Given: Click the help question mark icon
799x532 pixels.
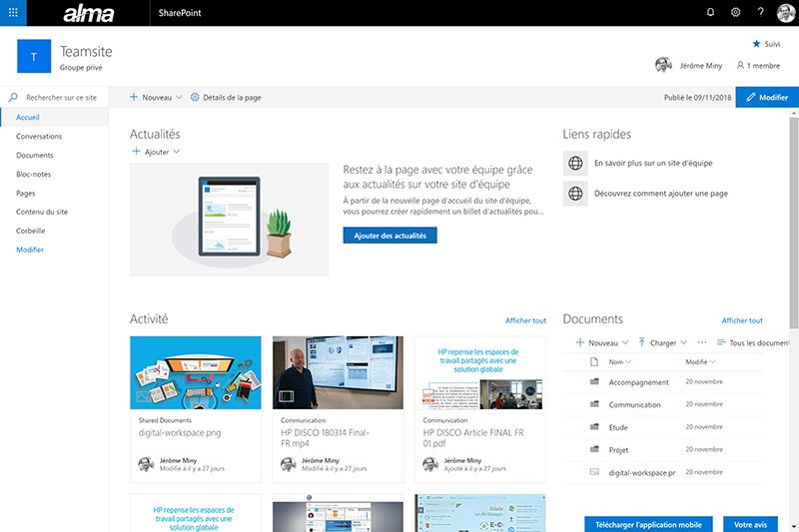Looking at the screenshot, I should point(761,13).
